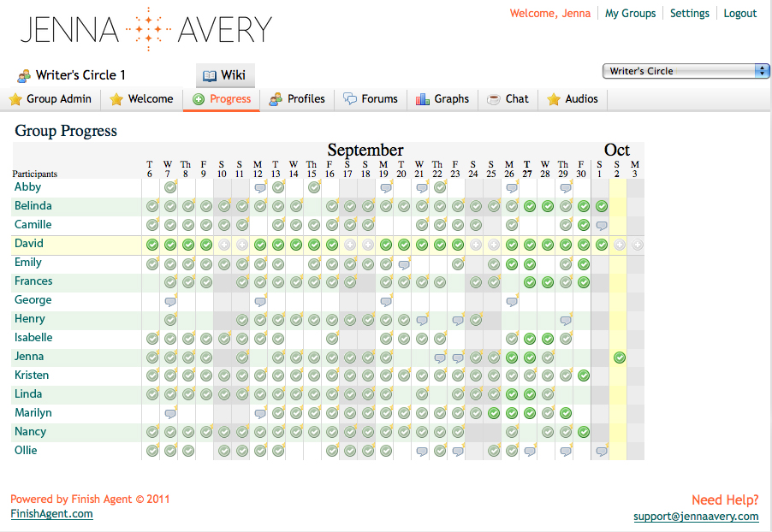The image size is (772, 532).
Task: Click David's green check for September 6
Action: tap(152, 245)
